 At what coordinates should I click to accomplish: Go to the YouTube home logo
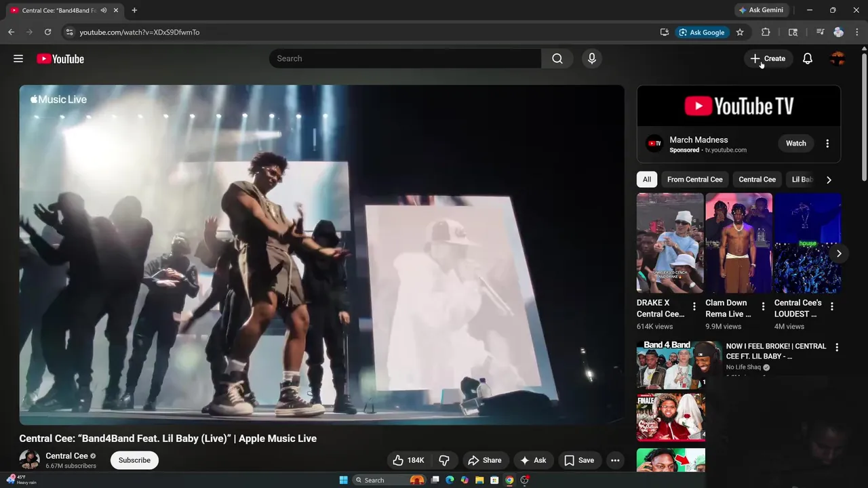[x=60, y=59]
